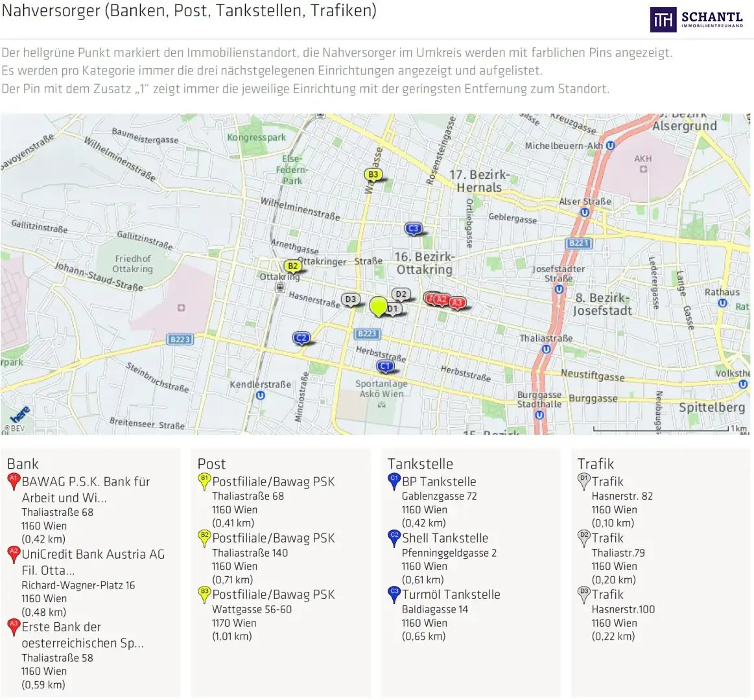Select the blue C1 pin beside BP Tankstelle
The image size is (754, 700).
click(x=394, y=482)
